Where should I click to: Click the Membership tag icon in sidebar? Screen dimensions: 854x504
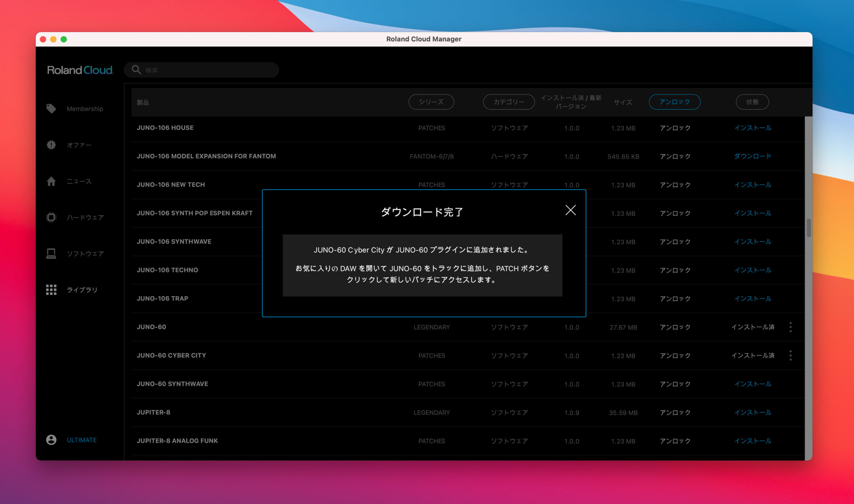point(51,109)
